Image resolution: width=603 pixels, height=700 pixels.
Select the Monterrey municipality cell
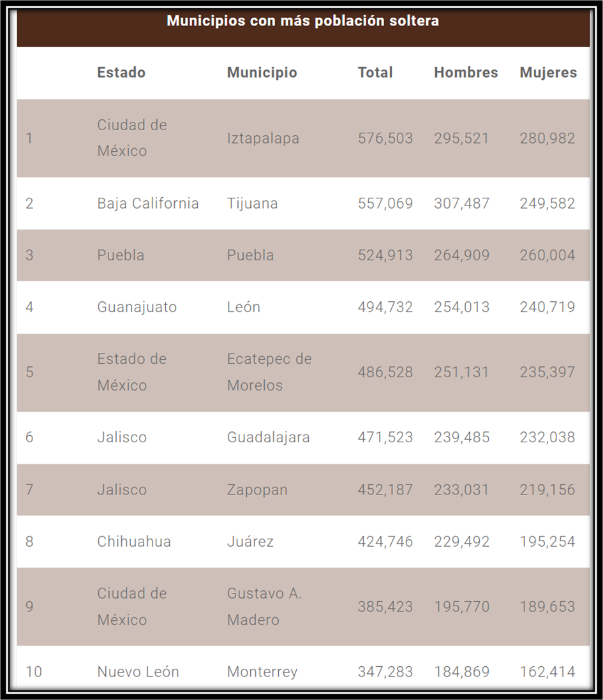pyautogui.click(x=262, y=672)
